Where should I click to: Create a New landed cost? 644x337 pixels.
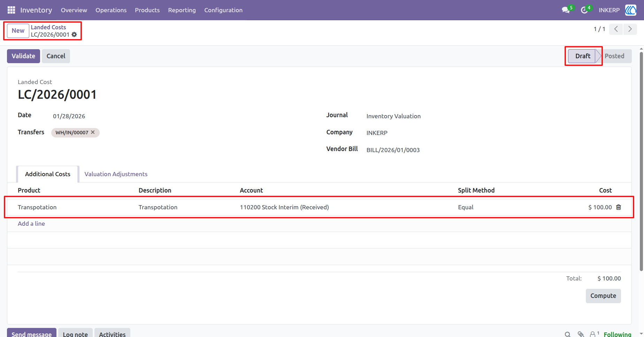pos(18,31)
